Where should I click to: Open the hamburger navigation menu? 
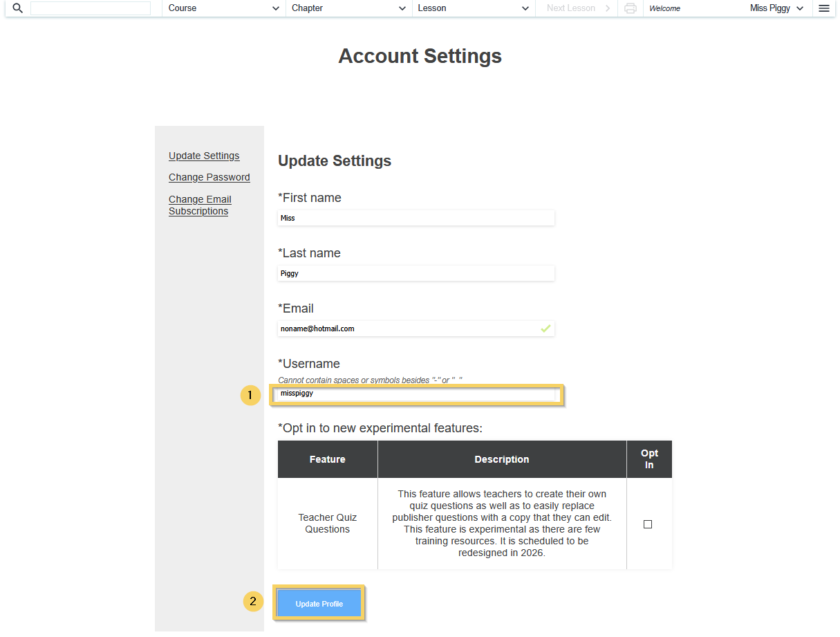823,8
